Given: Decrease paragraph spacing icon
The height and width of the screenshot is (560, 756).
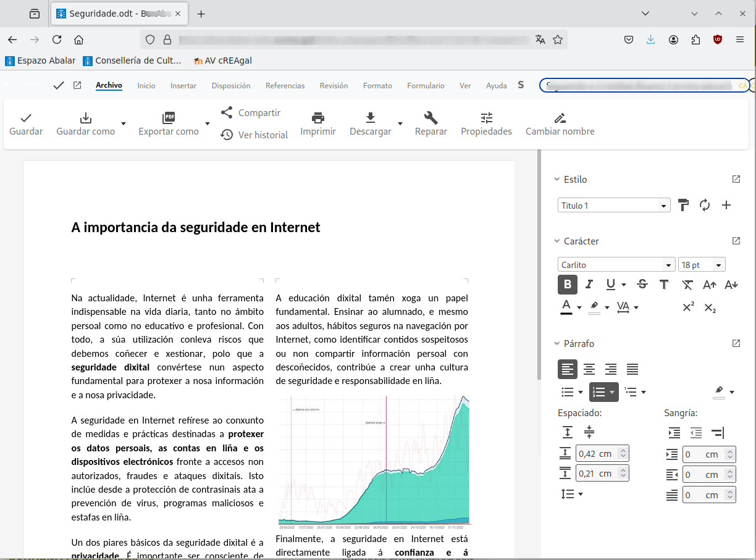Looking at the screenshot, I should [589, 432].
